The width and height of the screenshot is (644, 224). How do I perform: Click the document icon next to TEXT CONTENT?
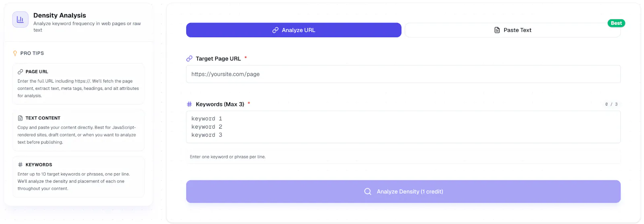point(20,118)
